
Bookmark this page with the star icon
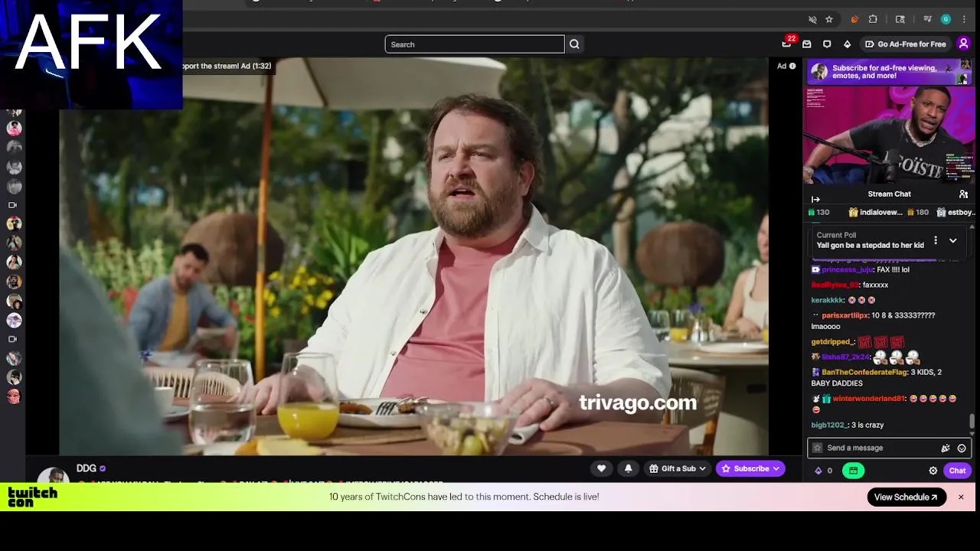click(x=829, y=19)
